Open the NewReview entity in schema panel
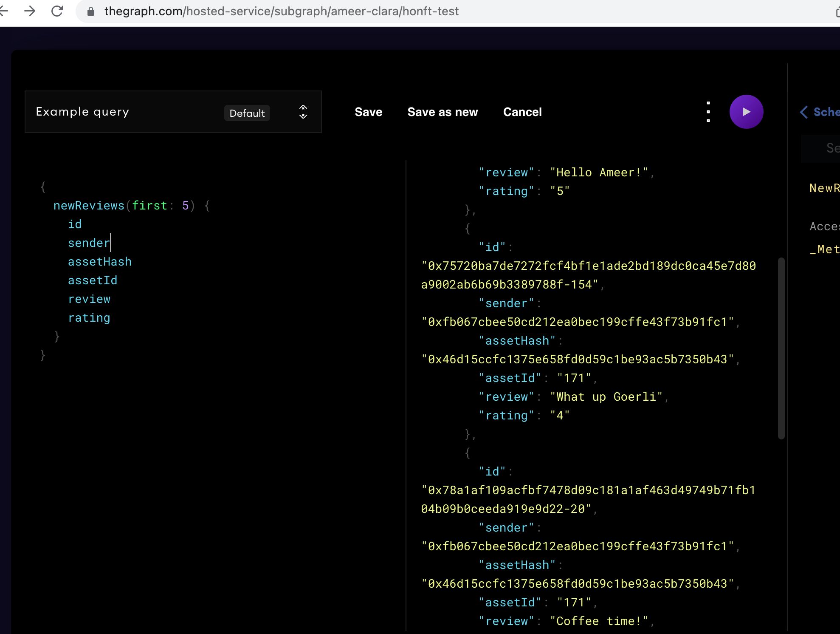This screenshot has height=634, width=840. click(x=824, y=188)
